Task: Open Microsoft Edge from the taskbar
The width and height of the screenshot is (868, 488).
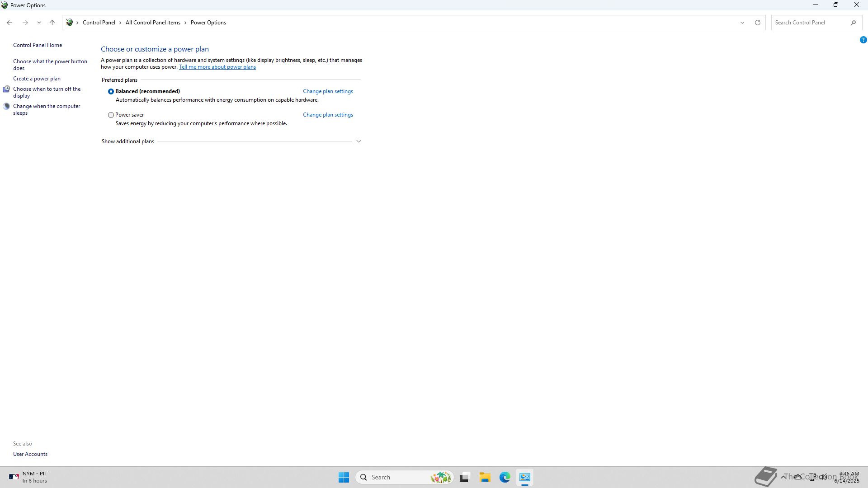Action: [x=505, y=477]
